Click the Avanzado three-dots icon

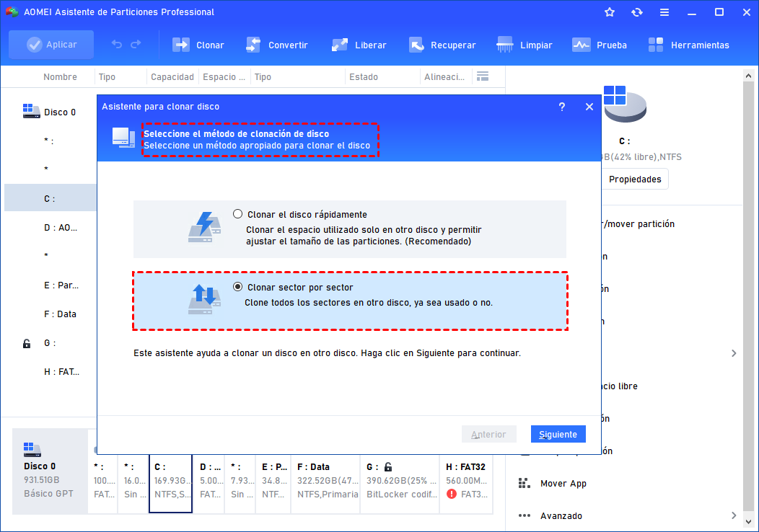click(525, 515)
